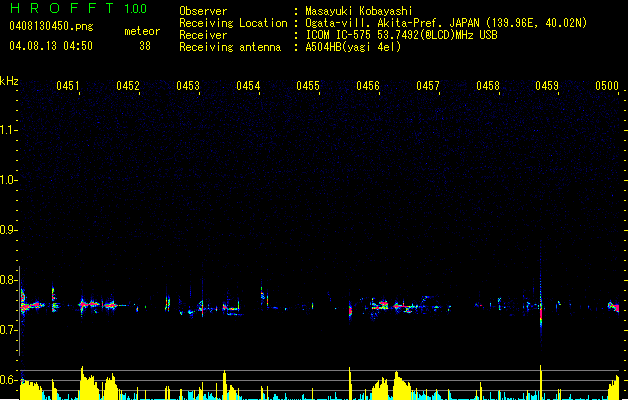Screen dimensions: 629x400
Task: Click the HROFFT 1.0.0 title text
Action: 79,8
